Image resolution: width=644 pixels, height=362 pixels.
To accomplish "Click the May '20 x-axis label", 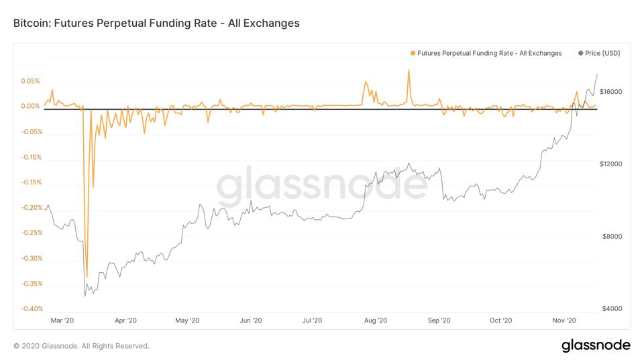I will (x=187, y=320).
